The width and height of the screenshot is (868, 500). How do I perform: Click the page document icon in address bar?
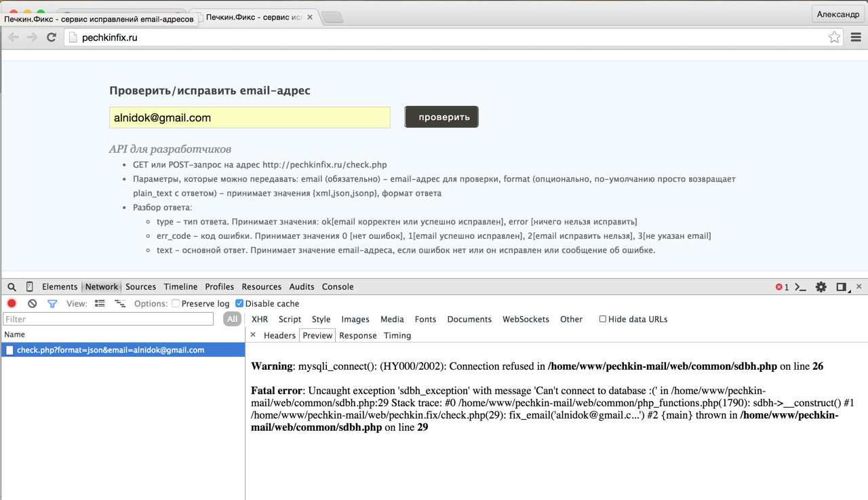tap(73, 37)
